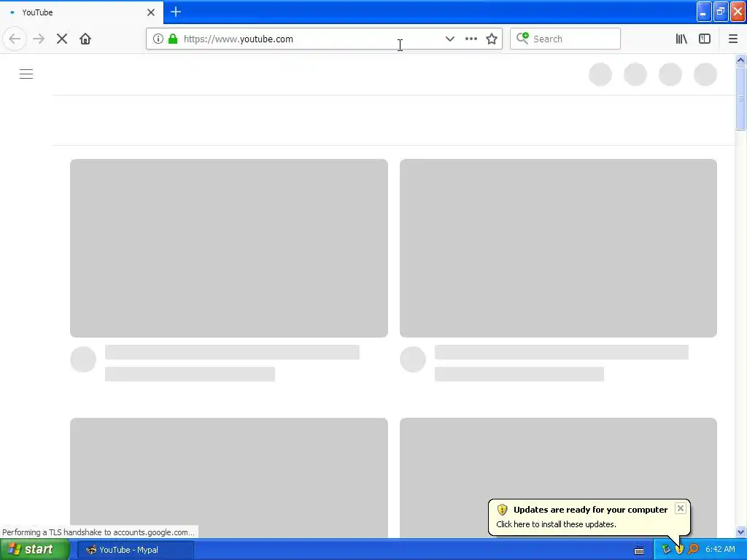This screenshot has width=747, height=560.
Task: Go forward one page in history
Action: [x=39, y=39]
